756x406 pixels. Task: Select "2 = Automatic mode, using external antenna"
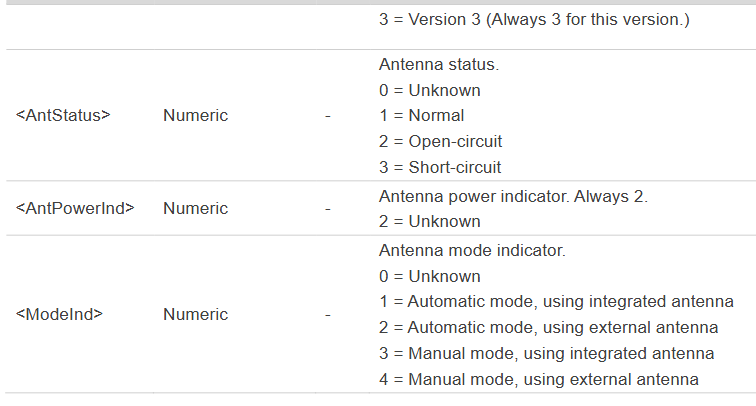tap(548, 327)
